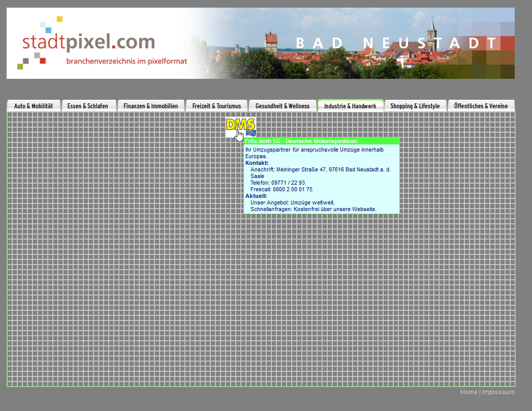Image resolution: width=532 pixels, height=411 pixels.
Task: Click the Home link in the footer
Action: point(468,392)
